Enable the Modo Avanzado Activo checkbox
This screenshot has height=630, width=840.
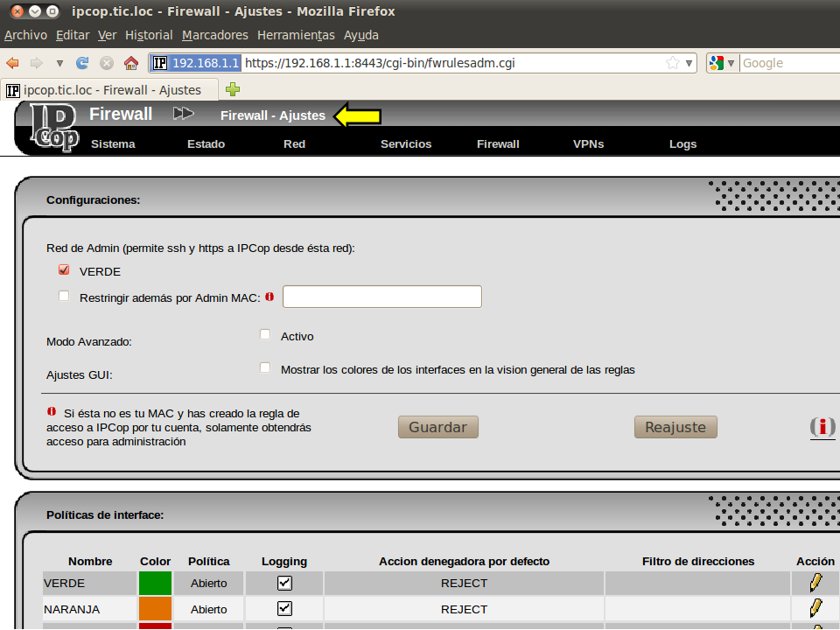pyautogui.click(x=265, y=335)
